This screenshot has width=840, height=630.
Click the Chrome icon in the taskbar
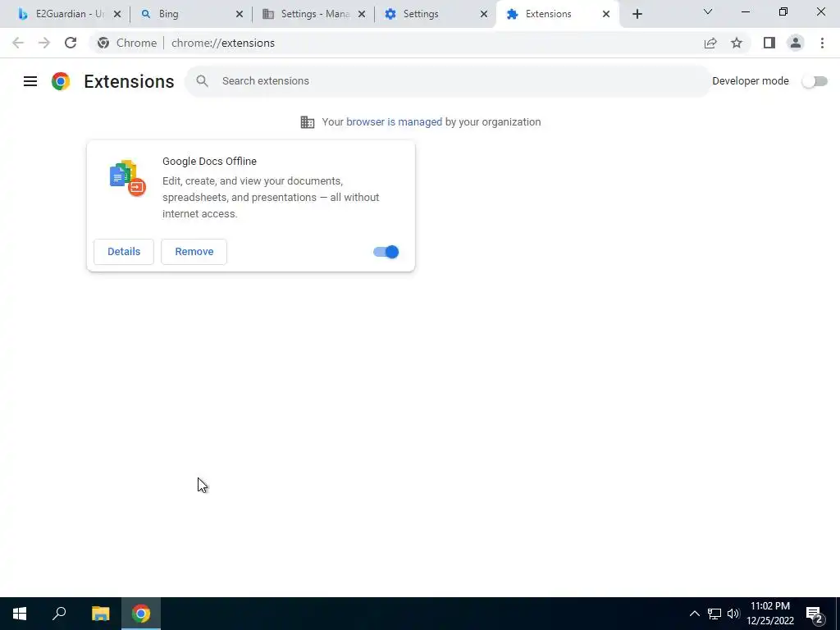coord(141,614)
